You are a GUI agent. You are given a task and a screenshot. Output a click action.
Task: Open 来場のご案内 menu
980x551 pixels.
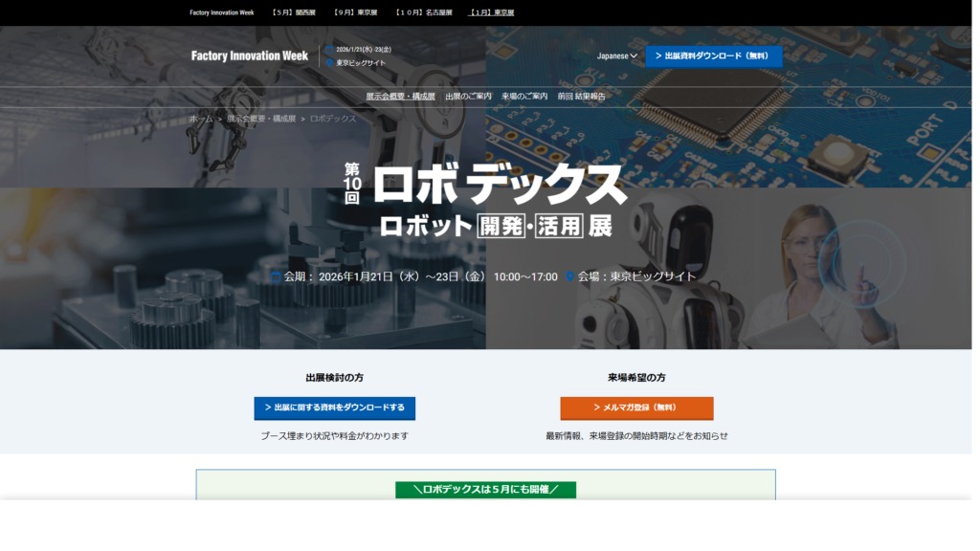click(x=524, y=97)
